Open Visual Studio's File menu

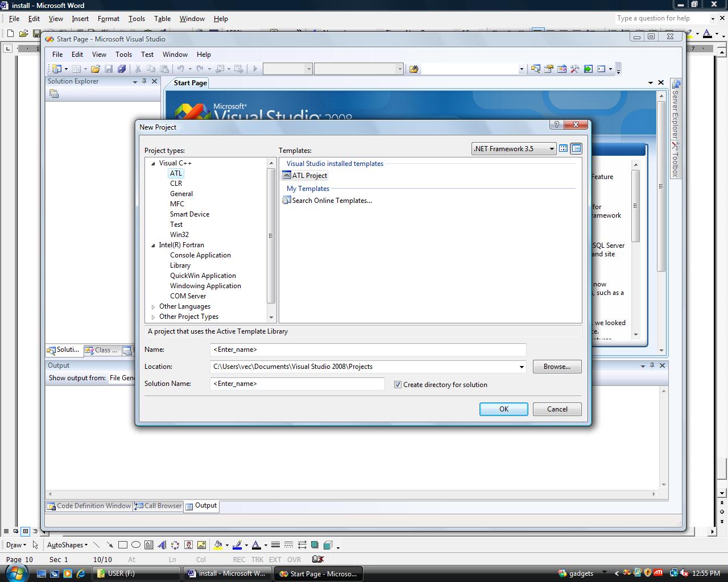pyautogui.click(x=57, y=55)
